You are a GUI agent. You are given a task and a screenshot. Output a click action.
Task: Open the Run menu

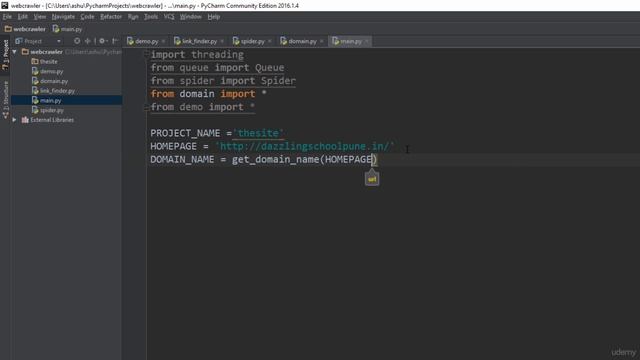pos(133,17)
